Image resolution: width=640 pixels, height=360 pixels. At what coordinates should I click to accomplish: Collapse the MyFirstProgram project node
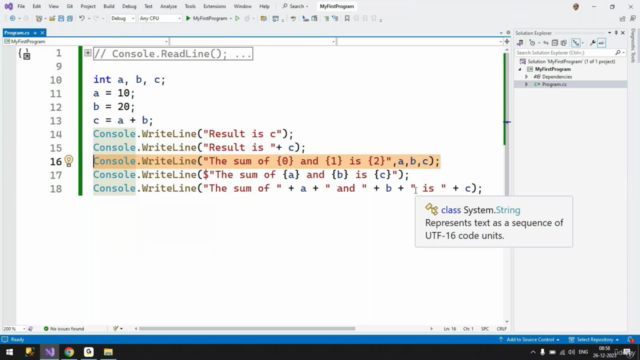(x=520, y=69)
